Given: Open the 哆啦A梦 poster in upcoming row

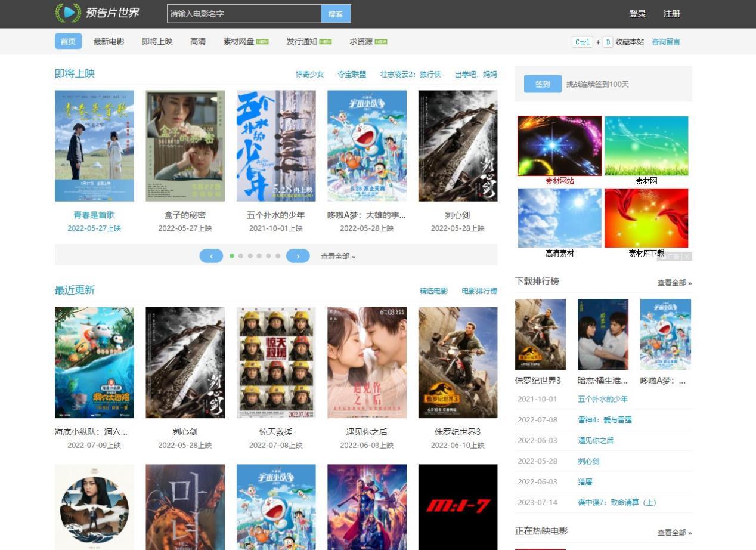Looking at the screenshot, I should 367,146.
